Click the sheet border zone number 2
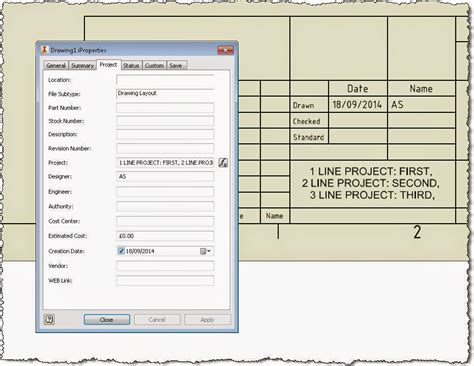The width and height of the screenshot is (474, 366). (417, 232)
